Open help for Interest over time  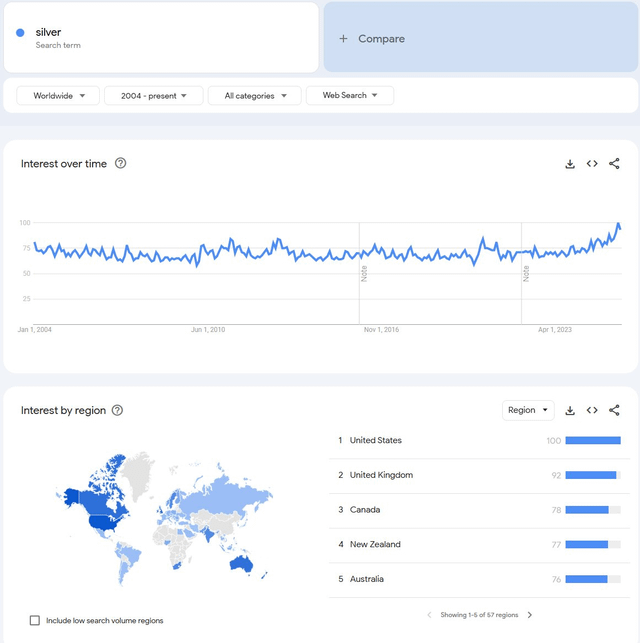pyautogui.click(x=121, y=164)
